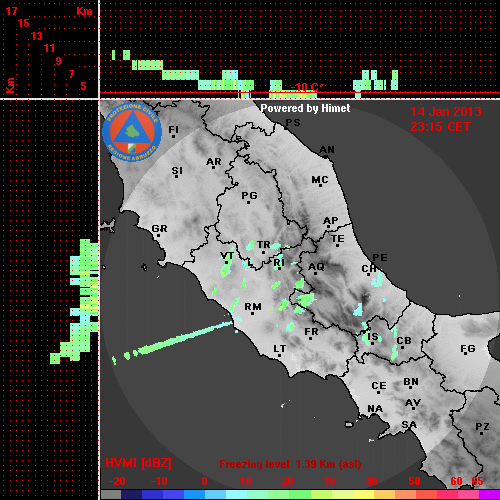Click the '40' dBZ scale value

(x=372, y=481)
